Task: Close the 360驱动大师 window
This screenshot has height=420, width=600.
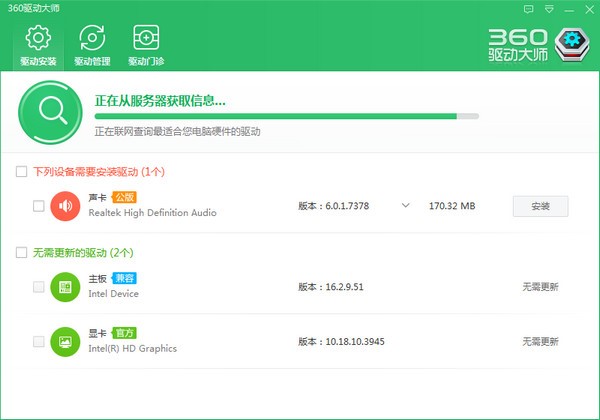Action: coord(589,10)
